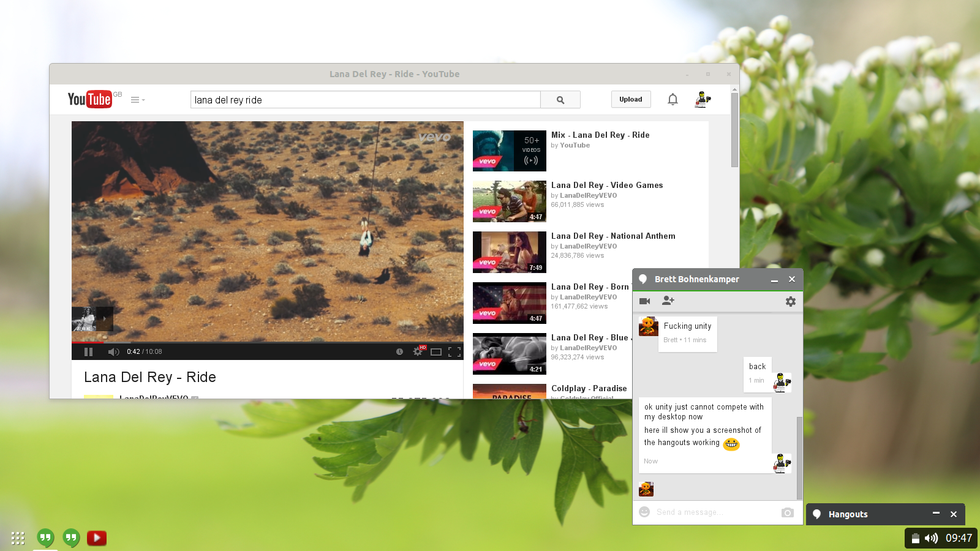Open Coldplay - Paradise video
The image size is (980, 551).
[589, 388]
